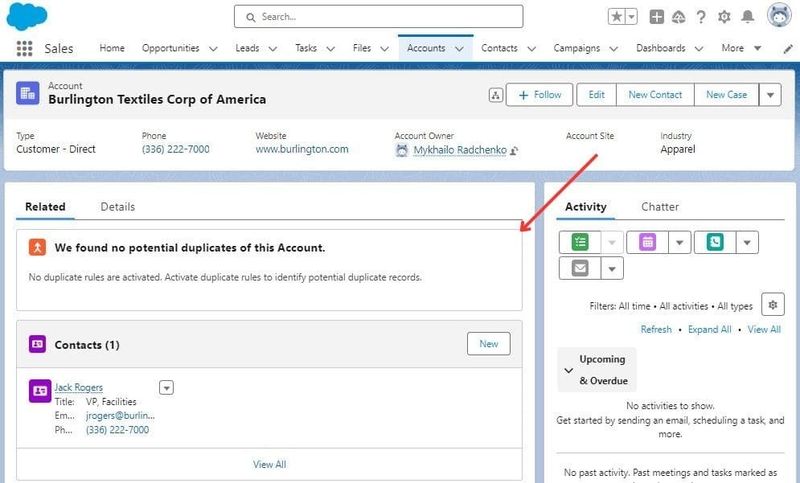
Task: Show more account actions dropdown
Action: pyautogui.click(x=770, y=95)
